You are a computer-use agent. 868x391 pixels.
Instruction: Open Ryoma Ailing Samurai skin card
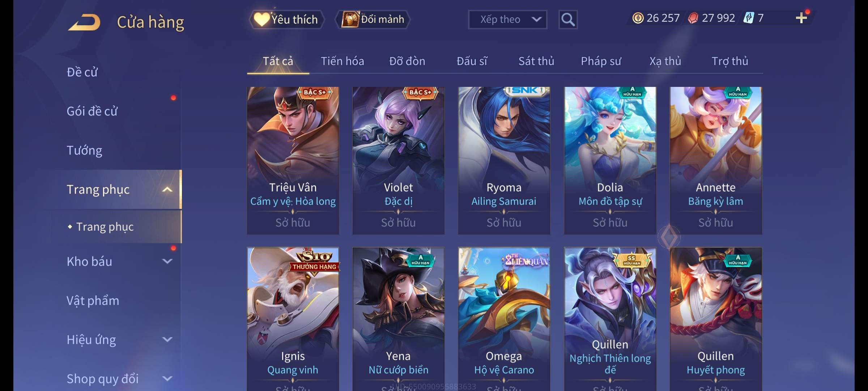pyautogui.click(x=504, y=160)
